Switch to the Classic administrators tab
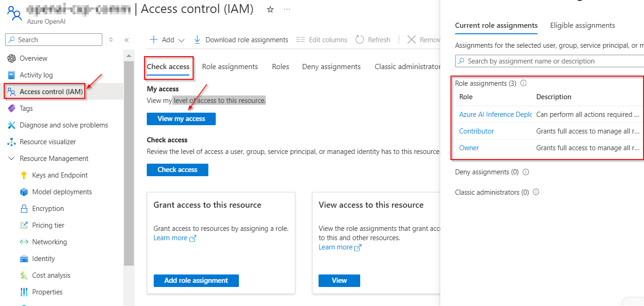 pyautogui.click(x=407, y=67)
